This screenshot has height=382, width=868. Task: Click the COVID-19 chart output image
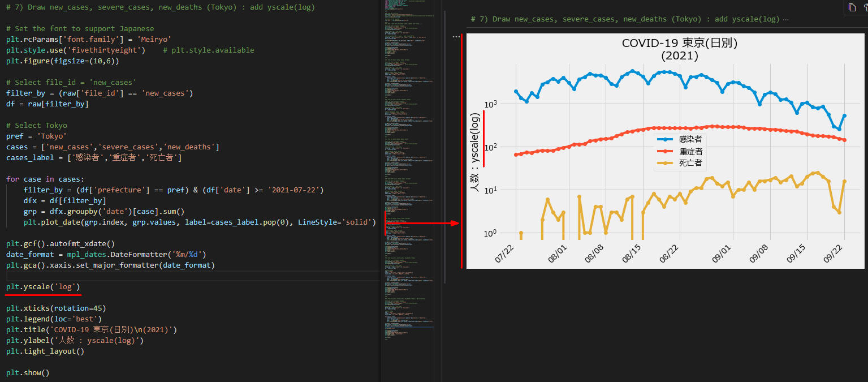[x=666, y=151]
